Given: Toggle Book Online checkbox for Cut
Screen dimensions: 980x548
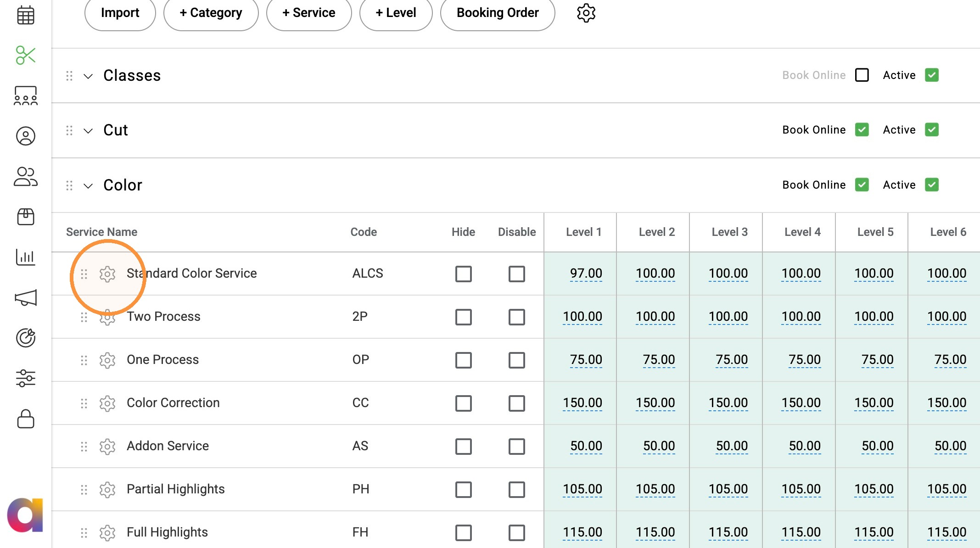Looking at the screenshot, I should (x=862, y=129).
